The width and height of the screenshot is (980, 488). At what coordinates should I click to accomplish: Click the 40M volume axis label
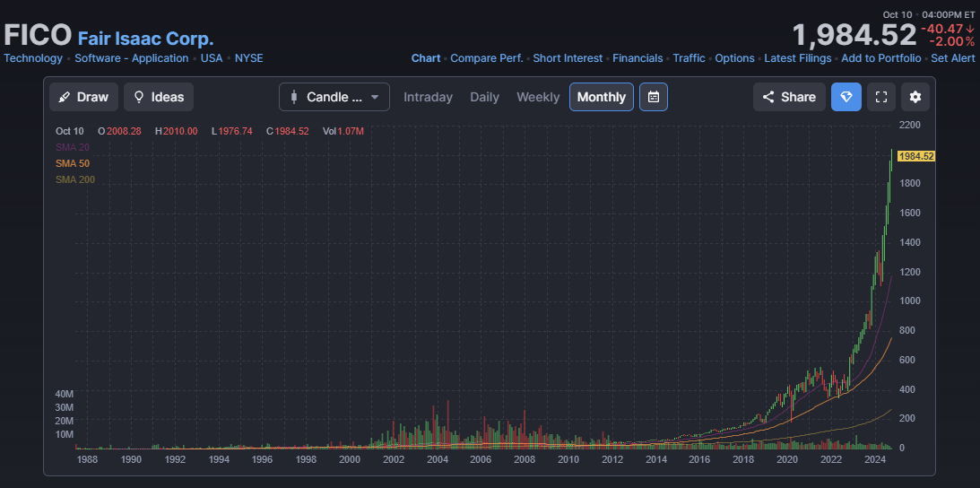65,394
